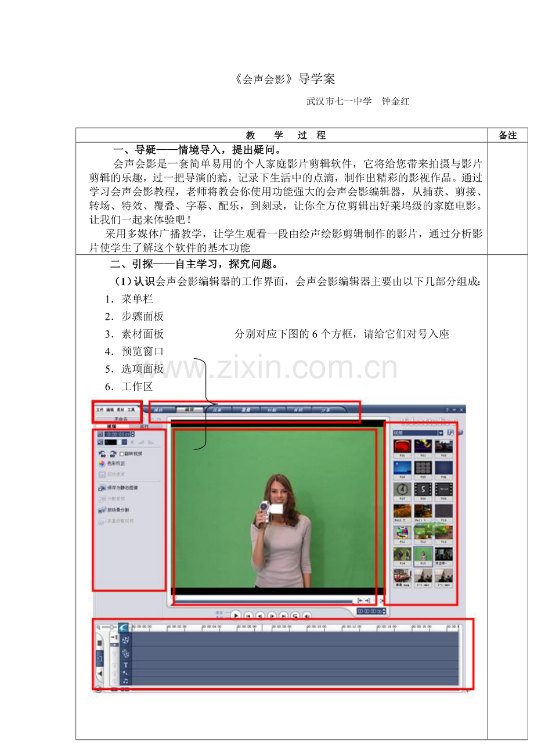Screen dimensions: 534x756
Task: Expand the 视频 library dropdown
Action: [x=441, y=433]
